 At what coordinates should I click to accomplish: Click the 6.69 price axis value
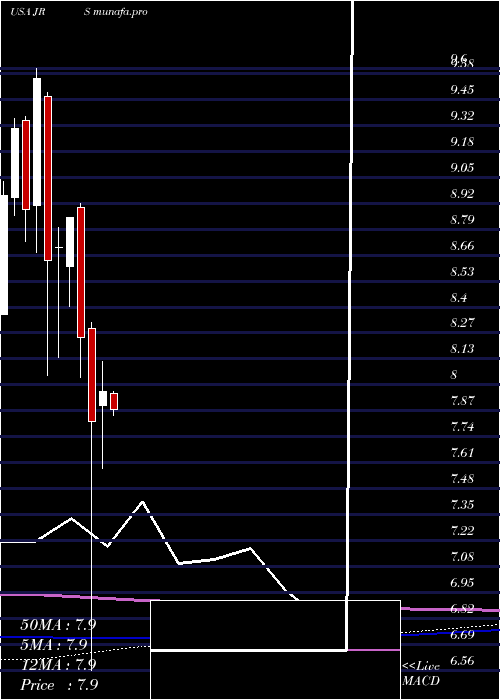pyautogui.click(x=462, y=635)
